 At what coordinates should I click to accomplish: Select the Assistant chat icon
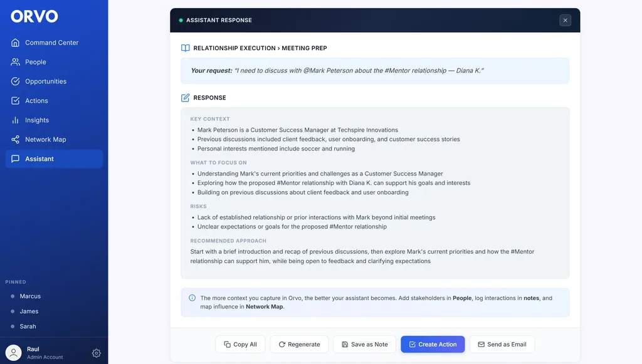click(x=15, y=159)
